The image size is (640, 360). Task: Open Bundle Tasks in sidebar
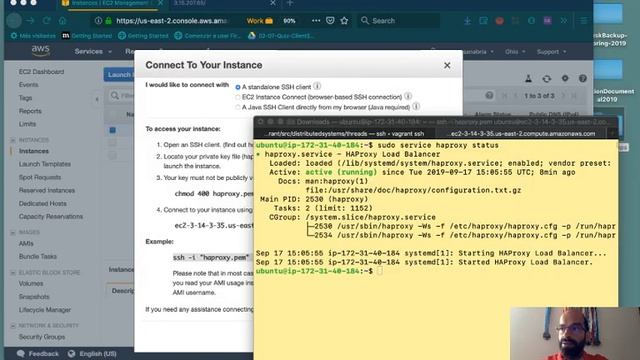point(38,257)
